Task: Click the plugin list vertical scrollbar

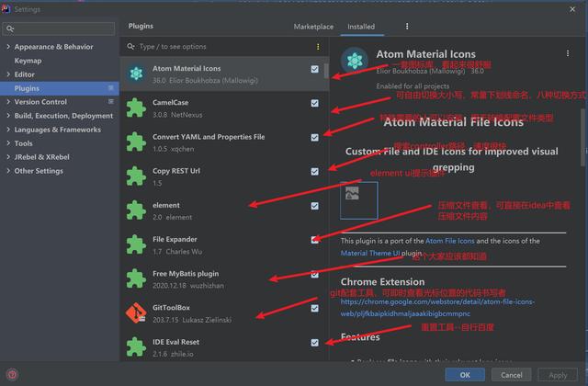Action: click(326, 71)
